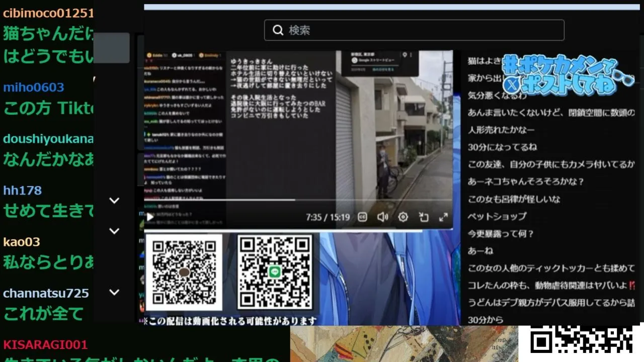Click the magnifier icon in the 検索 box
The image size is (644, 362).
pyautogui.click(x=278, y=30)
